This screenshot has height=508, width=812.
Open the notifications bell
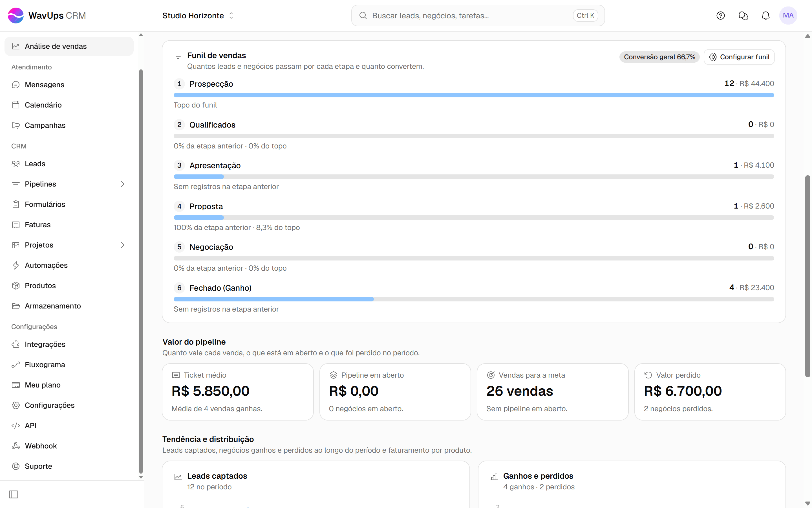[x=765, y=16]
